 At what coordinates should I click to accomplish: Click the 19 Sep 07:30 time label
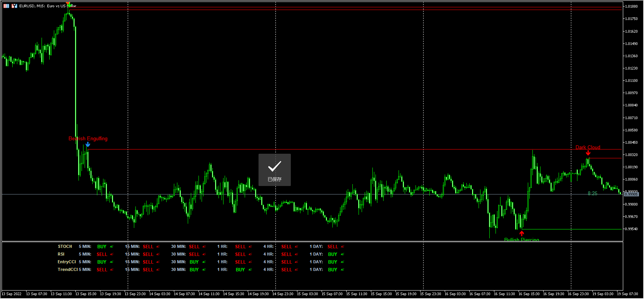pos(627,294)
